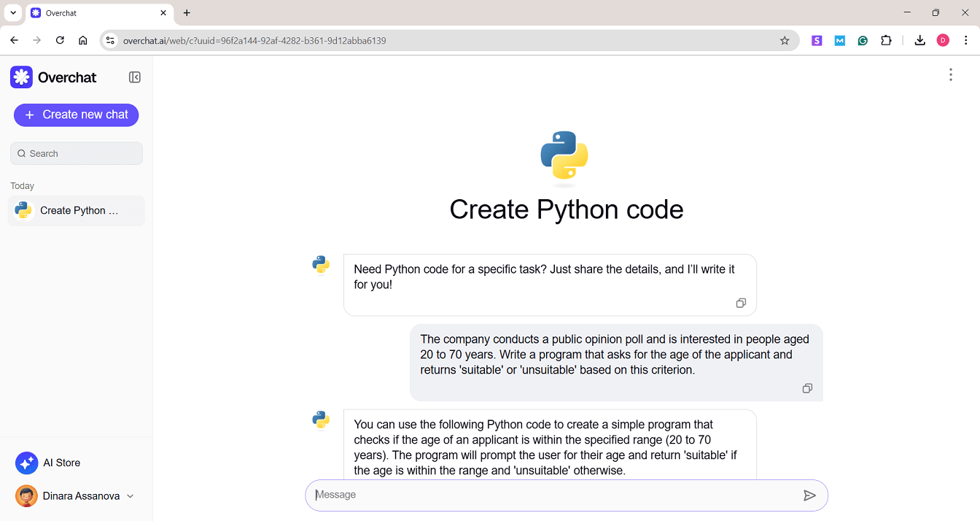Screen dimensions: 980x521
Task: Open the three-dot chat options menu
Action: point(950,74)
